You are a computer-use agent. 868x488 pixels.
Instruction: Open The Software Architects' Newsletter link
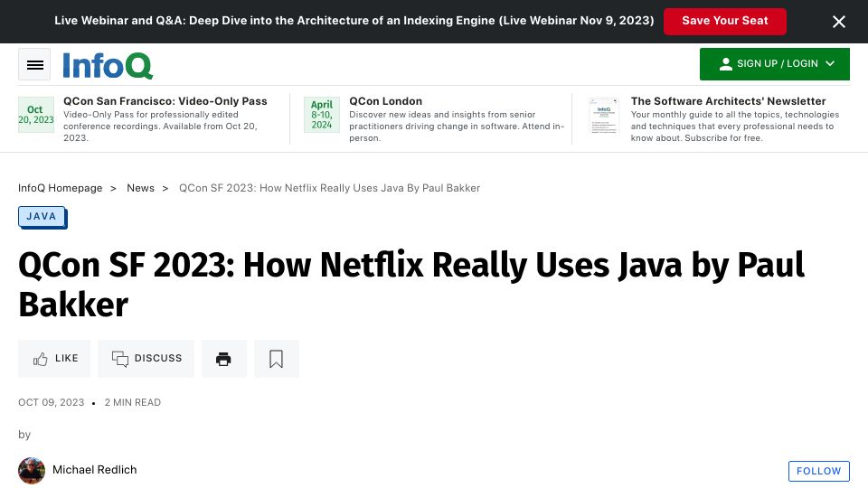728,101
